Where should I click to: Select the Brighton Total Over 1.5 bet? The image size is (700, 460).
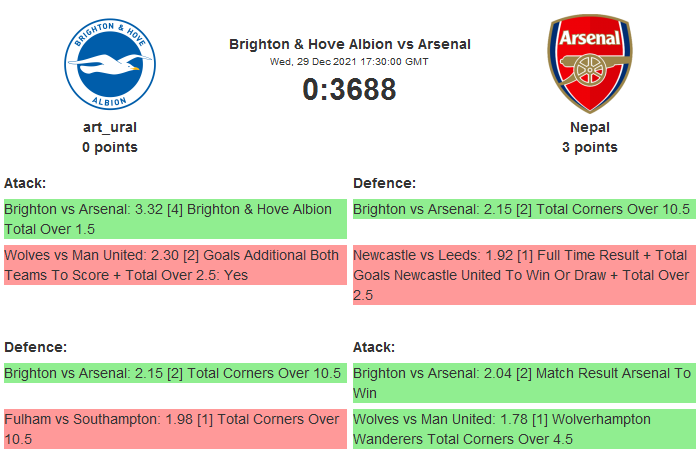(175, 219)
